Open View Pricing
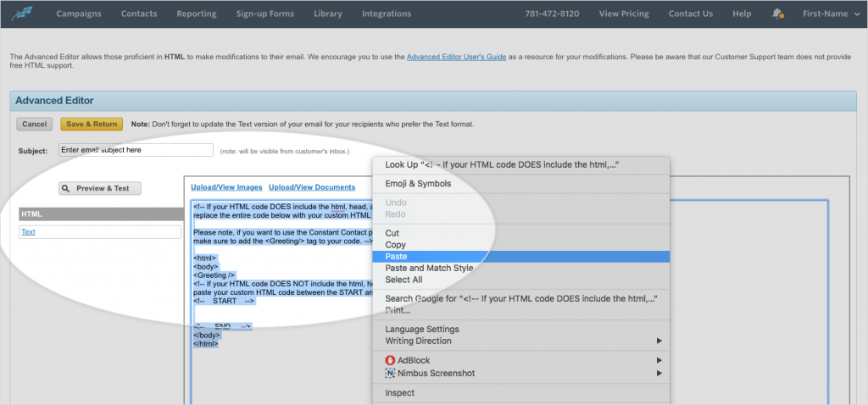This screenshot has width=868, height=405. click(624, 14)
